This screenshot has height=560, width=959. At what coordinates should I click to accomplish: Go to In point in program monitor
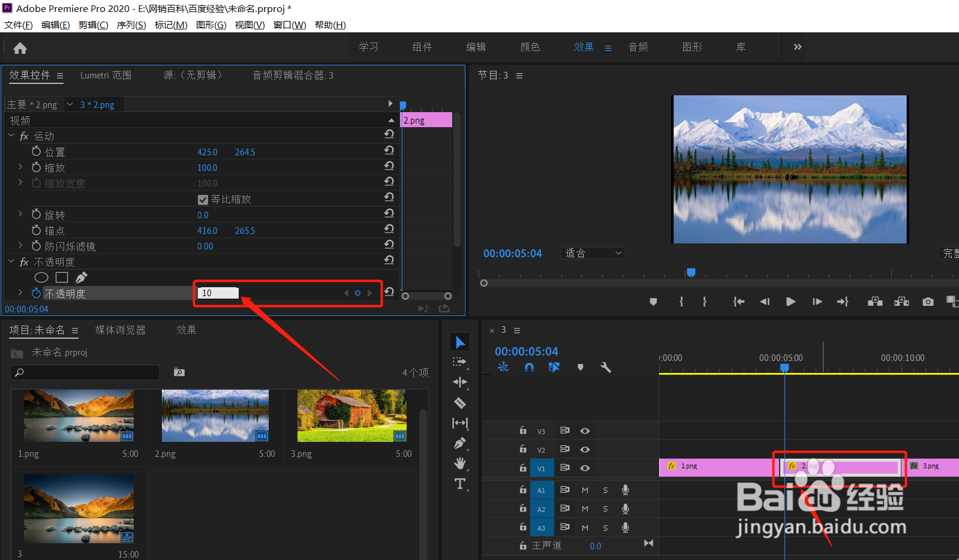point(739,302)
